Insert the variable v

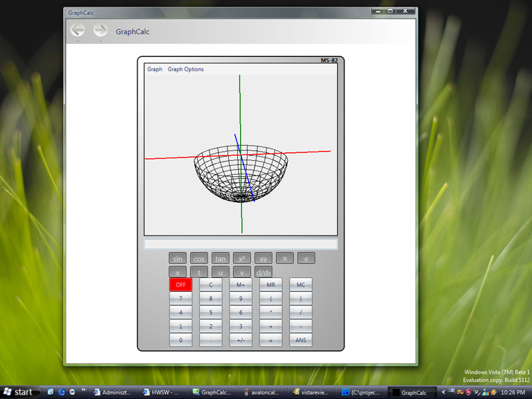pyautogui.click(x=242, y=272)
